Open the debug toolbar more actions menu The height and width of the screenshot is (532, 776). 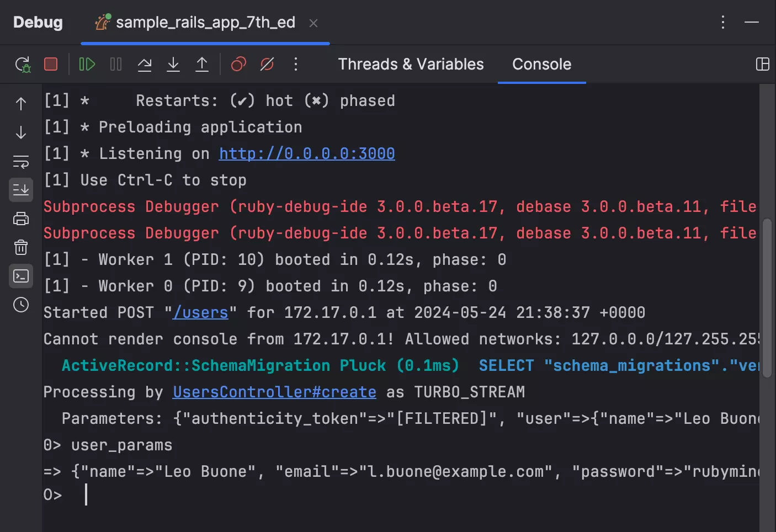click(296, 65)
